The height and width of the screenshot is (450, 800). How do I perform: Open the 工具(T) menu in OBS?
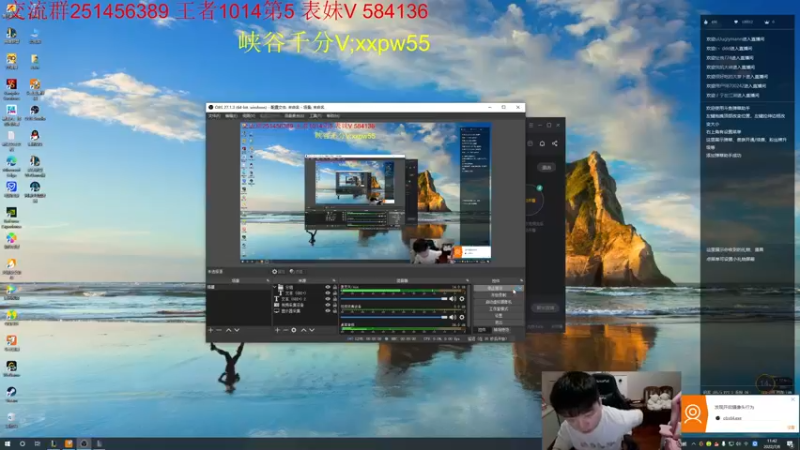pos(316,116)
